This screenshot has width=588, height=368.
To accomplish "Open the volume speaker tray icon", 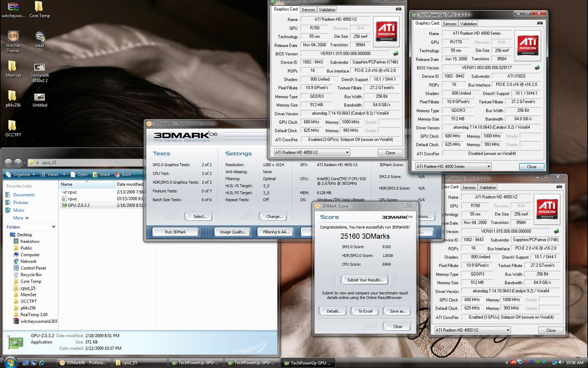I will click(560, 362).
